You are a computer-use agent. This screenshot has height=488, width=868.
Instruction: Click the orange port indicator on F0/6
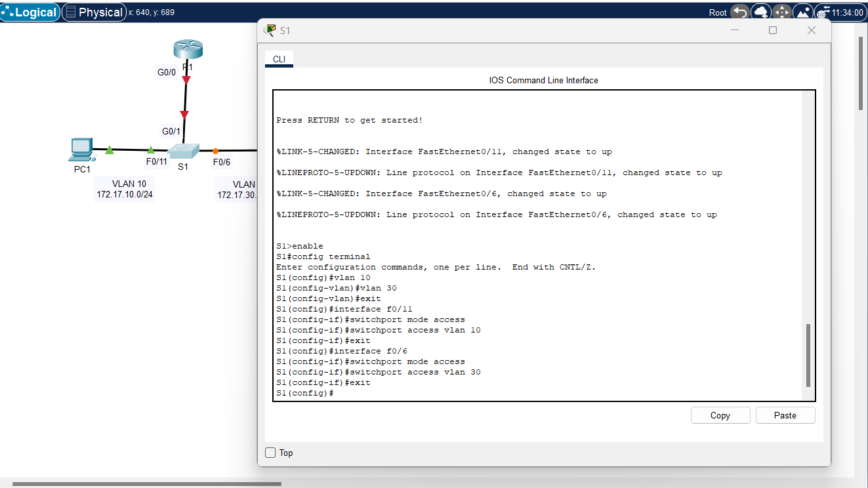coord(216,150)
